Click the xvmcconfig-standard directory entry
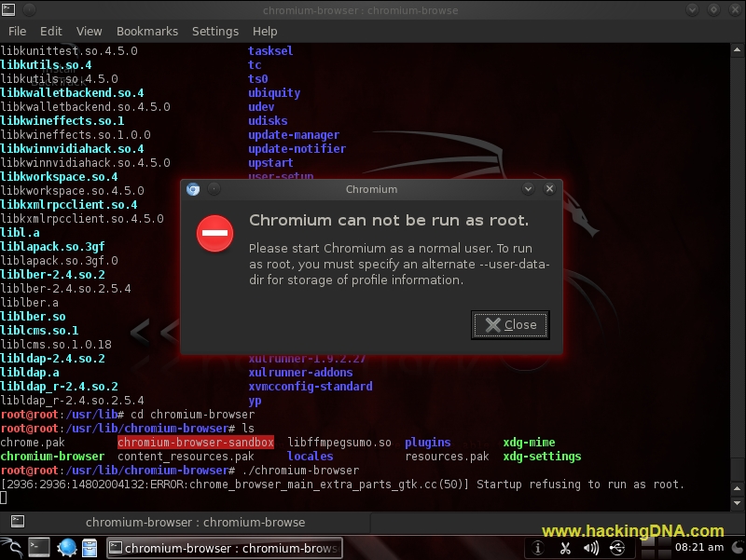 point(311,387)
